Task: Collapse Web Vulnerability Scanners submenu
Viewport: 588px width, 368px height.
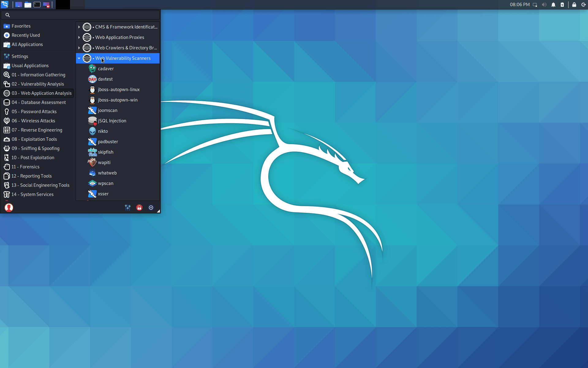Action: tap(79, 58)
